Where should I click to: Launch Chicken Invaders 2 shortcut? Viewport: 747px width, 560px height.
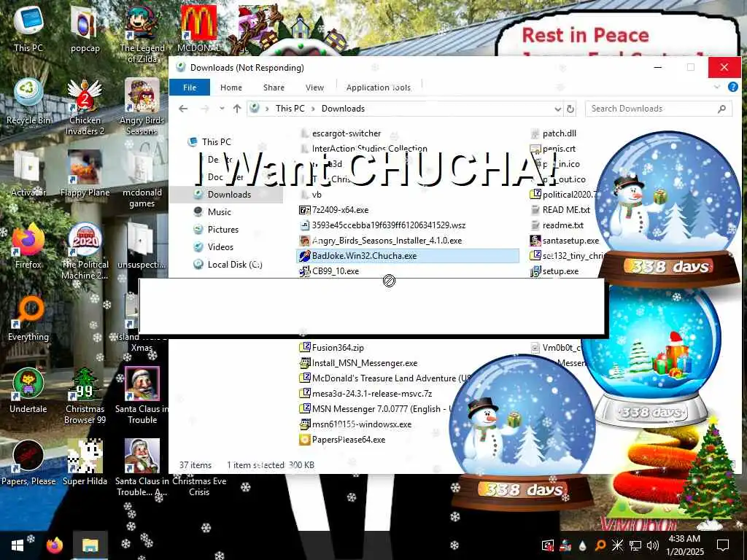click(x=85, y=106)
